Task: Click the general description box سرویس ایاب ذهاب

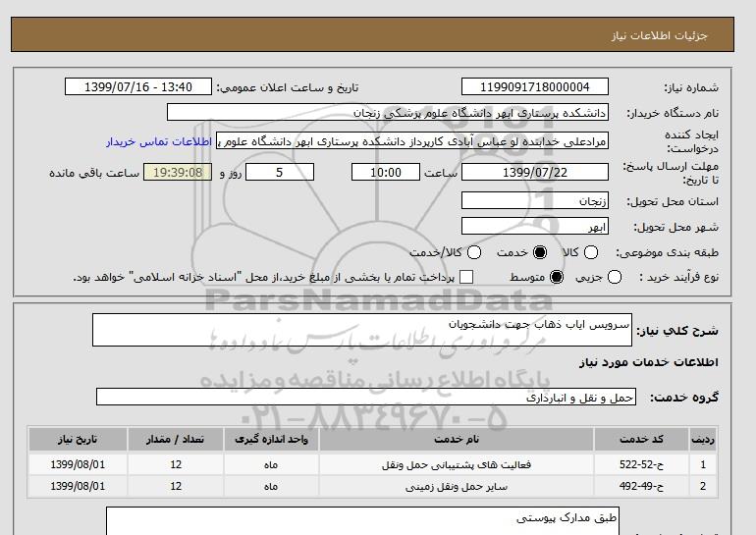Action: pos(362,330)
